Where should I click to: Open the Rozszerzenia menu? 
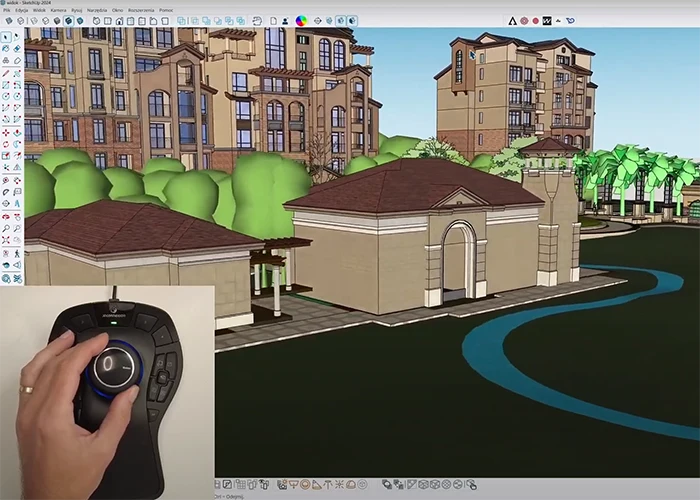pyautogui.click(x=137, y=10)
